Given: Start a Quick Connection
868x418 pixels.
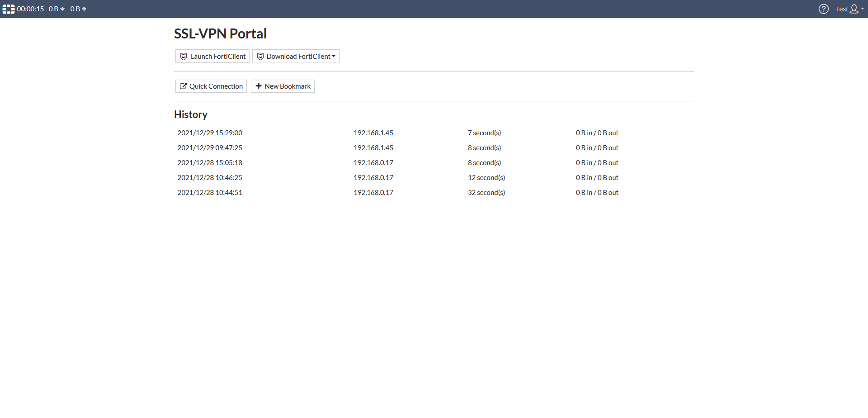Looking at the screenshot, I should click(x=211, y=86).
